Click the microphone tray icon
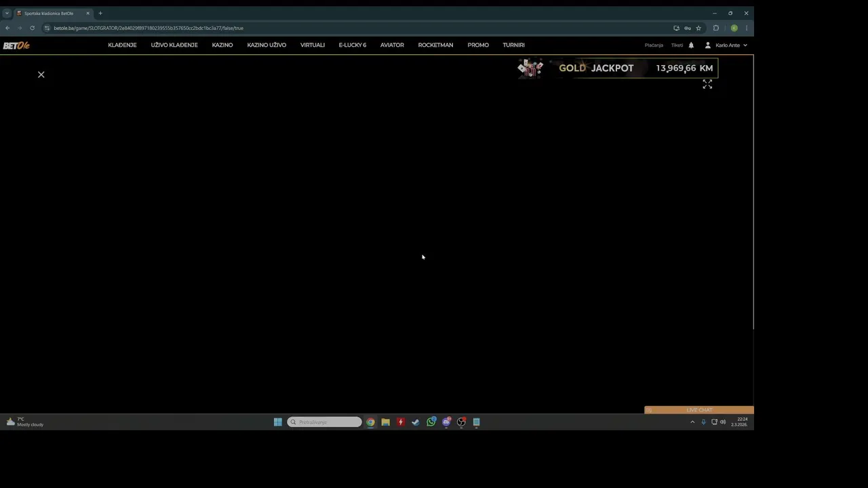 pos(703,422)
